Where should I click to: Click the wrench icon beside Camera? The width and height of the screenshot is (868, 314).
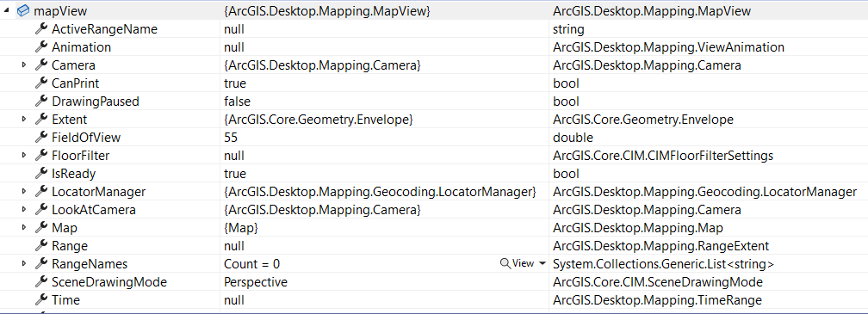tap(41, 65)
